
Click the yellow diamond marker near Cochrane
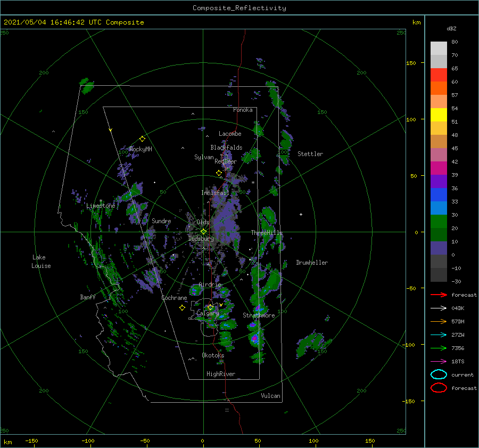coord(182,308)
